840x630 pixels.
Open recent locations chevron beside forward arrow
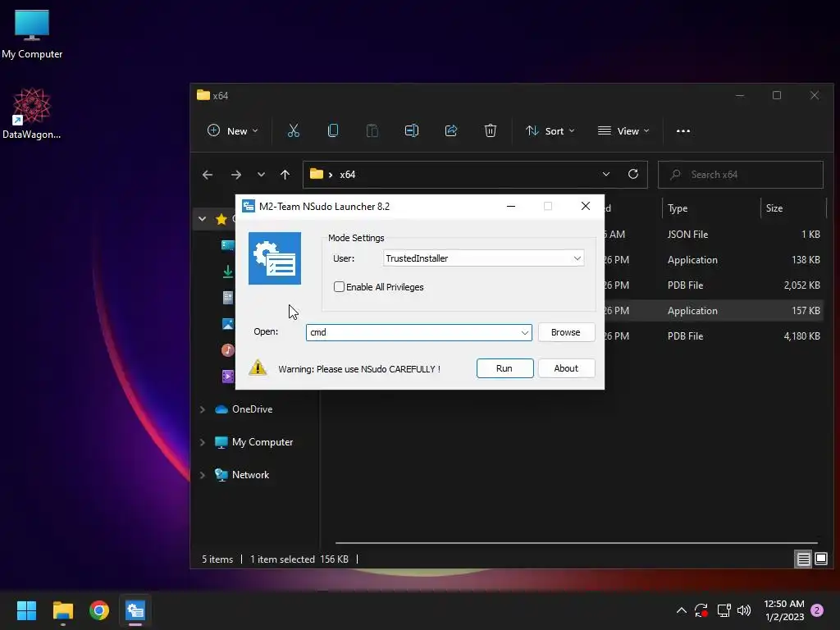tap(261, 175)
